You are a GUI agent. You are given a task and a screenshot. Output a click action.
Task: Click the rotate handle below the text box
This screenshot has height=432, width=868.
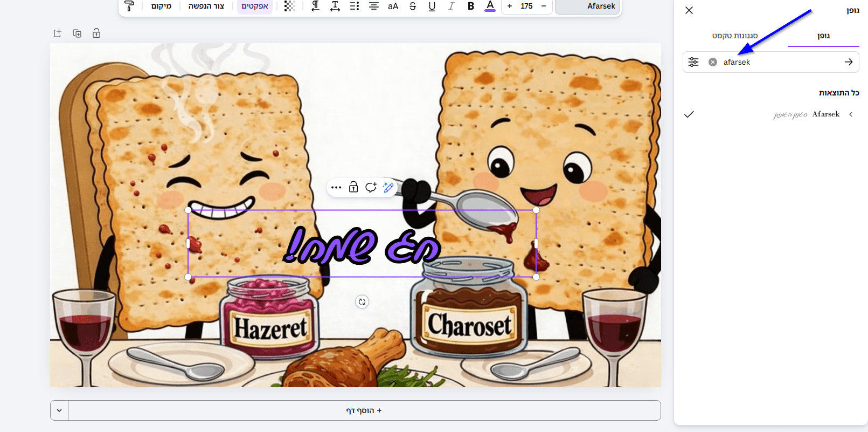click(x=362, y=302)
